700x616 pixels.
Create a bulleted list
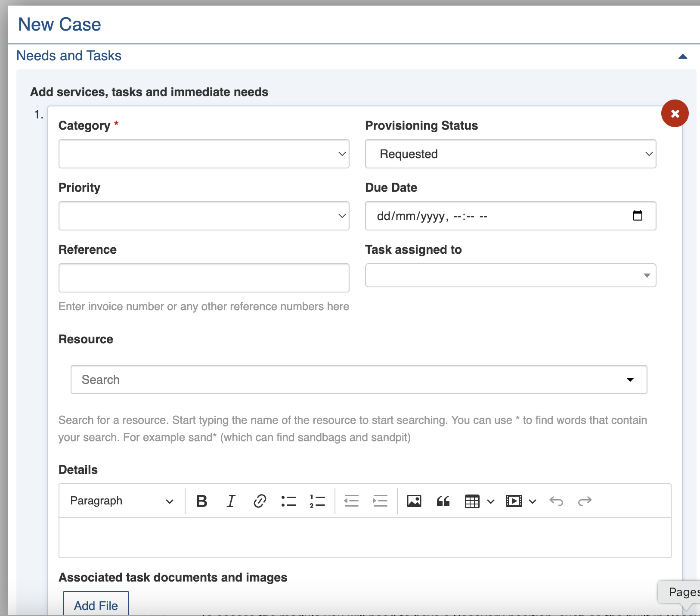tap(288, 501)
